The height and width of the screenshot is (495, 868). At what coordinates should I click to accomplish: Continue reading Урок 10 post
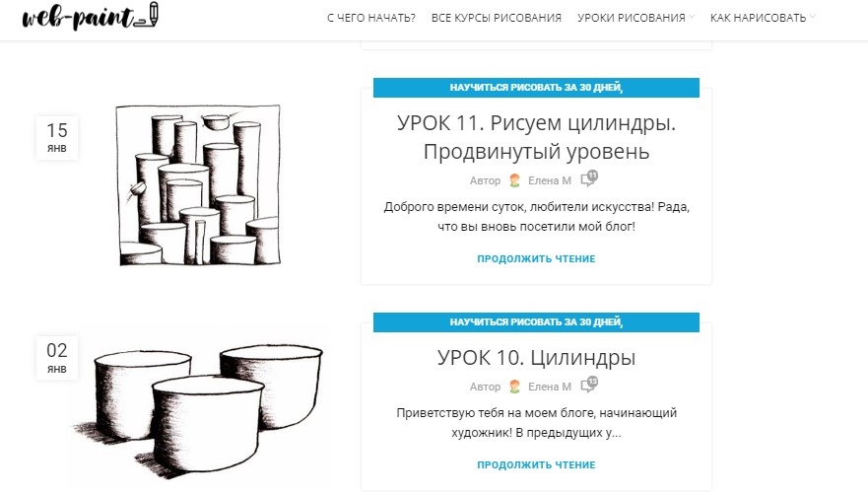pyautogui.click(x=536, y=465)
